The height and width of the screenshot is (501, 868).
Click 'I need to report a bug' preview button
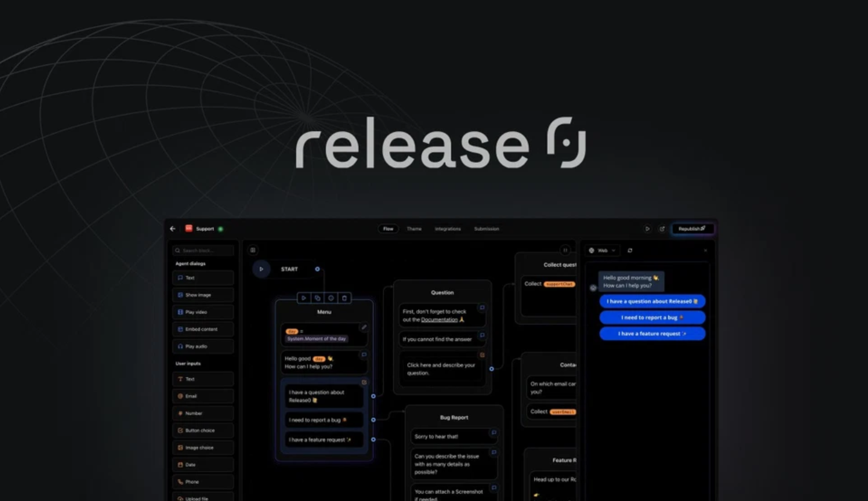(652, 318)
